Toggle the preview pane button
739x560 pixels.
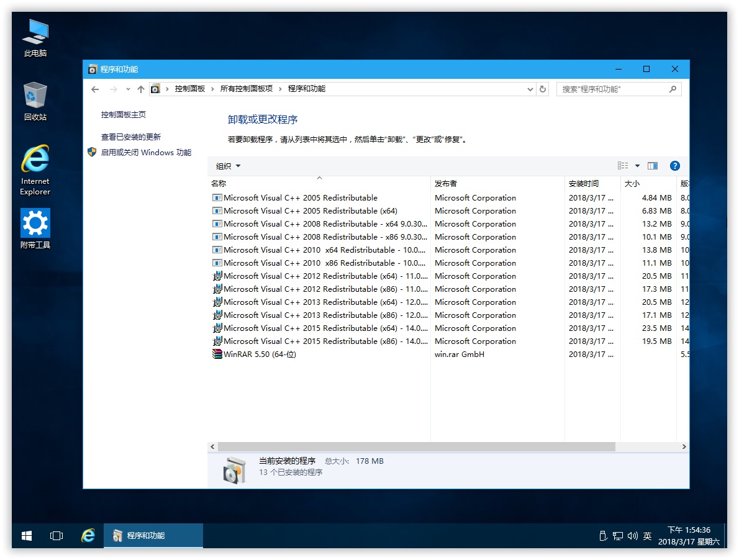pyautogui.click(x=653, y=166)
